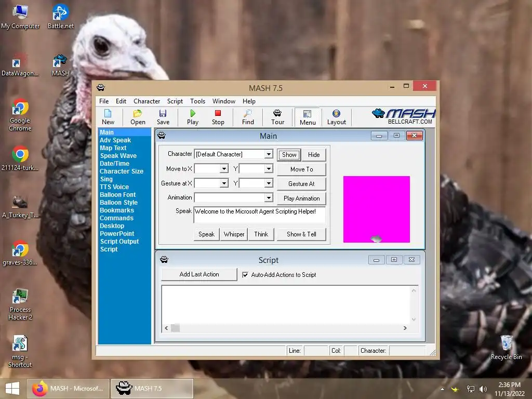Open the File menu
Screen dimensions: 532x399
[104, 101]
